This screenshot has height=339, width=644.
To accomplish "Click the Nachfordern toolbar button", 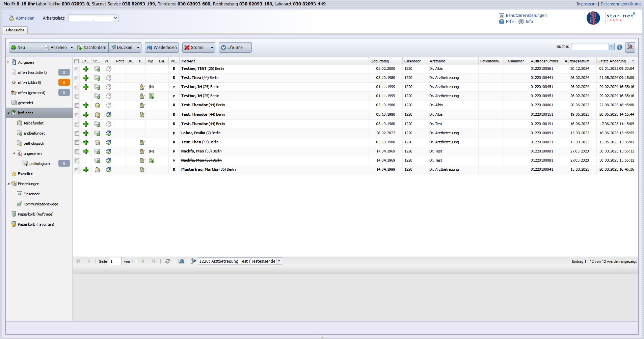I will 92,48.
